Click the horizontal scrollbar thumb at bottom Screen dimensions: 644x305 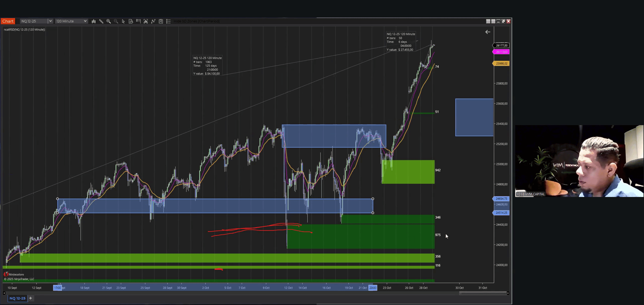pyautogui.click(x=482, y=293)
